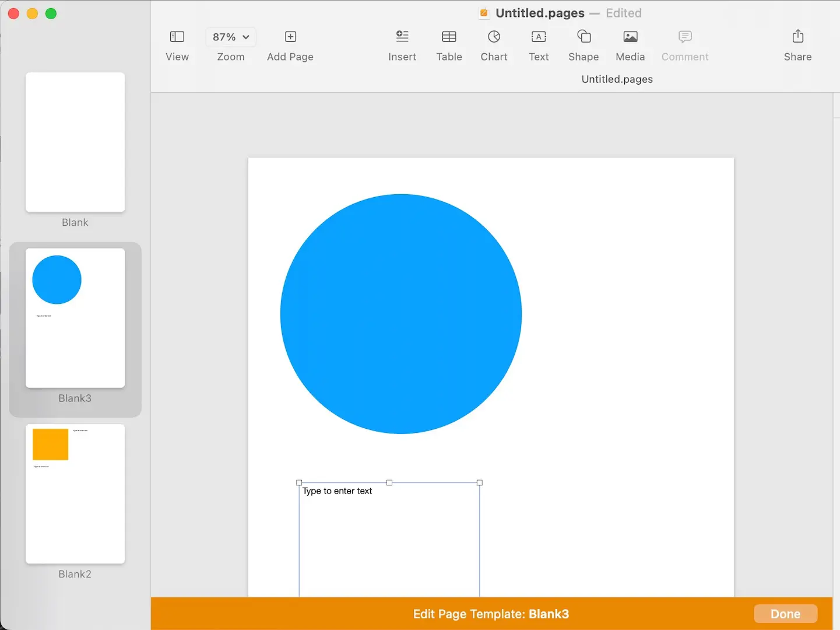Choose the Blank3 template thumbnail
This screenshot has height=630, width=840.
(x=75, y=318)
